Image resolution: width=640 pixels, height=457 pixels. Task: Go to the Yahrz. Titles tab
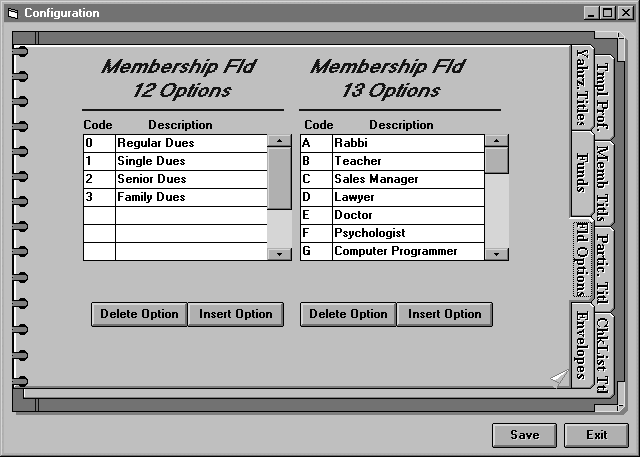581,88
